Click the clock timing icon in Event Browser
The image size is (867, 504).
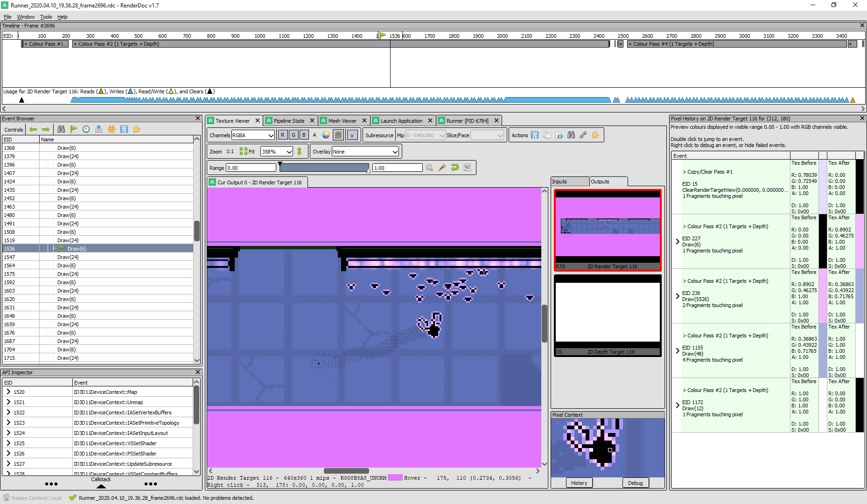pyautogui.click(x=86, y=129)
